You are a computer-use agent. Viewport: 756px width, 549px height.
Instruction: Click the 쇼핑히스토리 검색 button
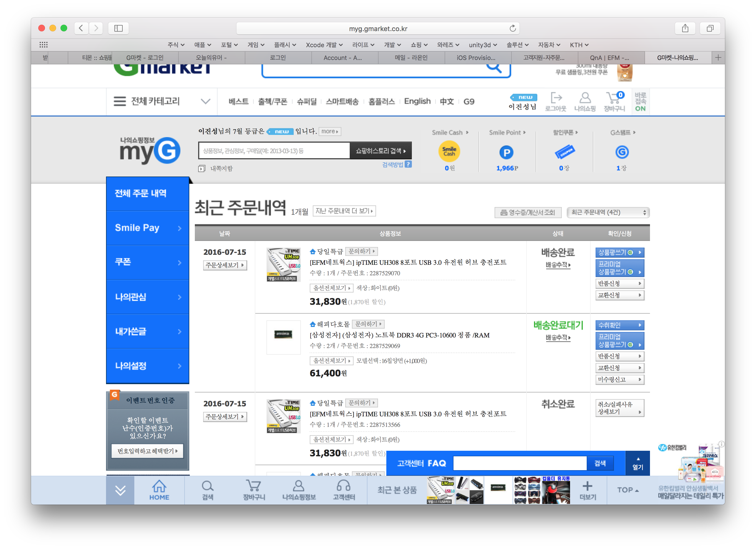380,151
